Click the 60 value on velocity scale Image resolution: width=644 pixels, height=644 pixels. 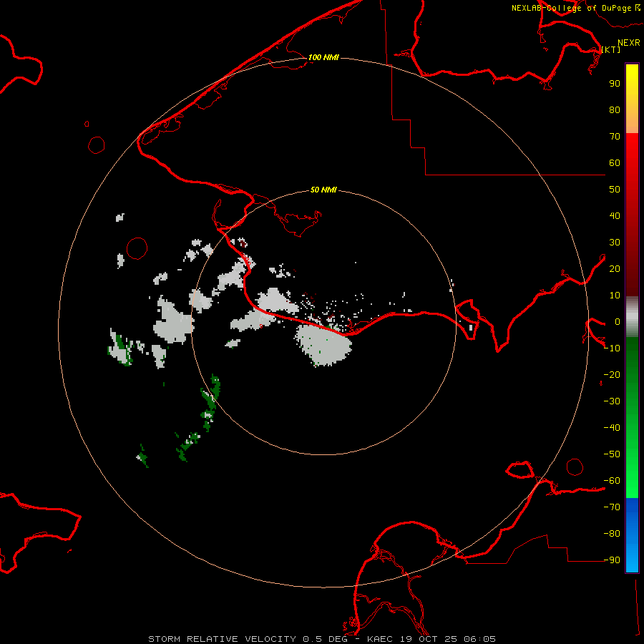click(x=615, y=162)
